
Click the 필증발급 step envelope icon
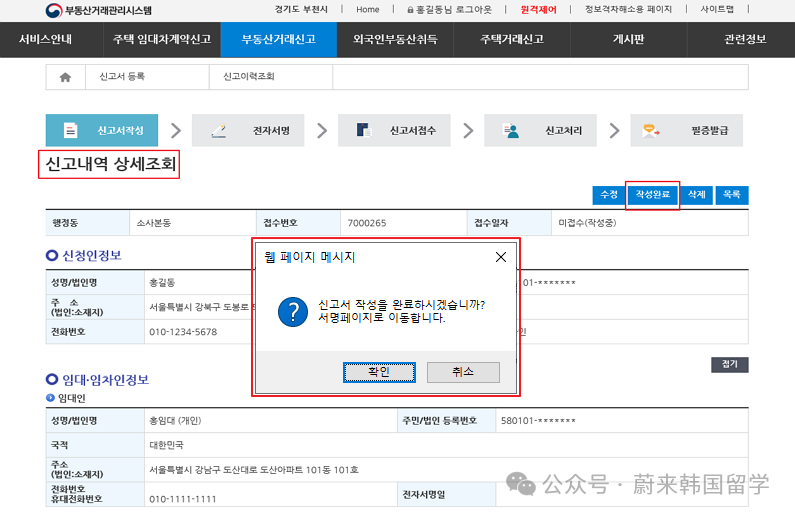point(651,131)
